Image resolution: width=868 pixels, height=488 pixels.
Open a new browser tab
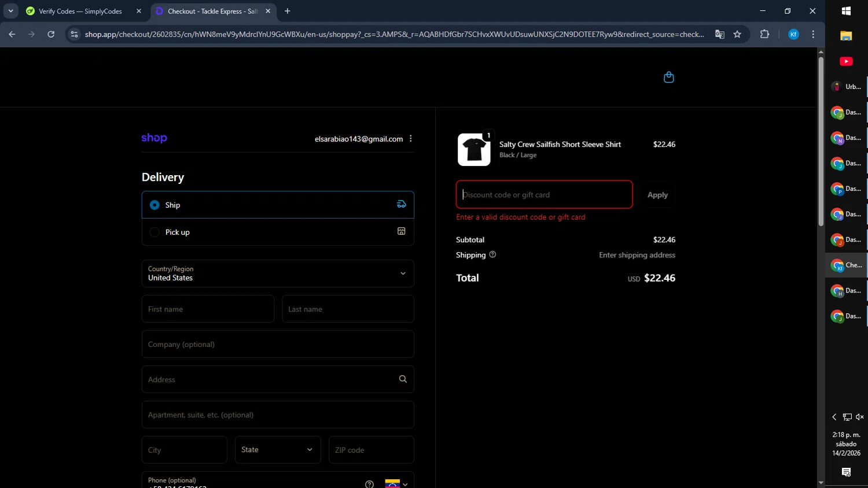click(x=288, y=11)
